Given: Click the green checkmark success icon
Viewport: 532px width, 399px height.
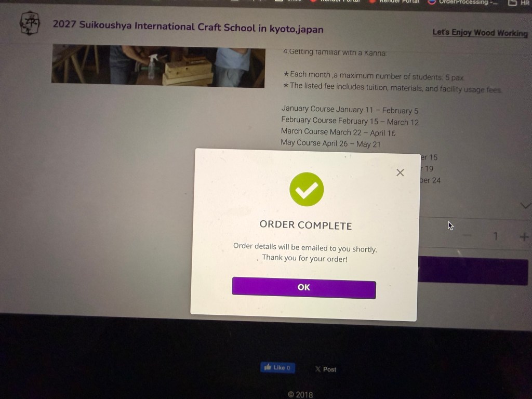Looking at the screenshot, I should point(307,189).
